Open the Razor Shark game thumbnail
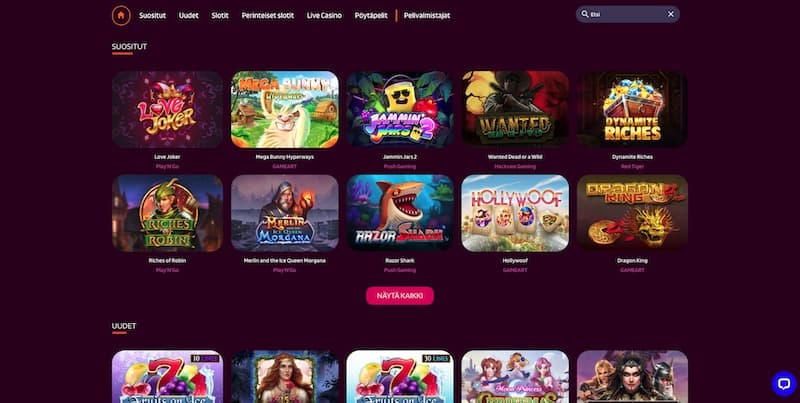Image resolution: width=800 pixels, height=403 pixels. (x=400, y=213)
